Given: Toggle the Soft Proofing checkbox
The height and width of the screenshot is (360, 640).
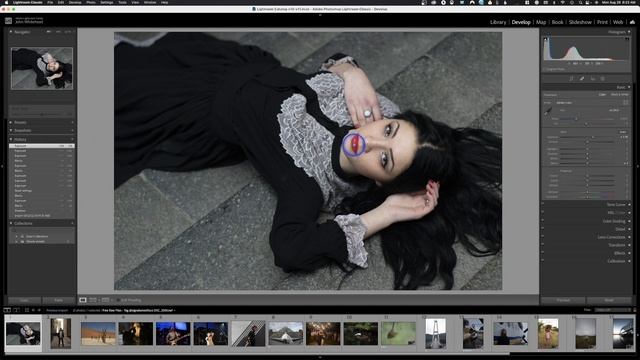Looking at the screenshot, I should [118, 300].
